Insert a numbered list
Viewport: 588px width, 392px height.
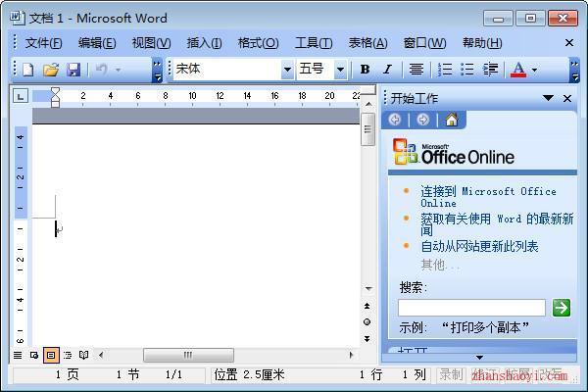click(445, 69)
